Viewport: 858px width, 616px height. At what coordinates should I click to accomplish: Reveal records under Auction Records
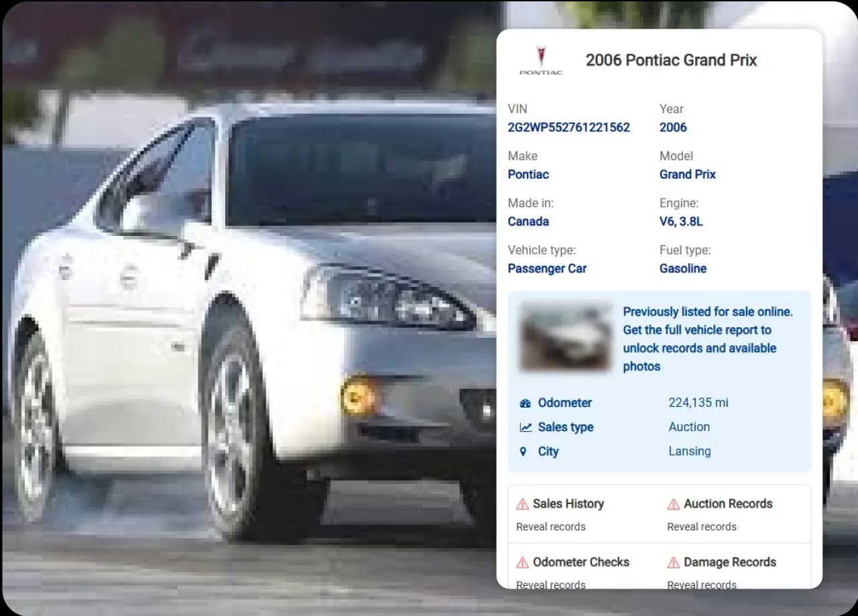701,527
